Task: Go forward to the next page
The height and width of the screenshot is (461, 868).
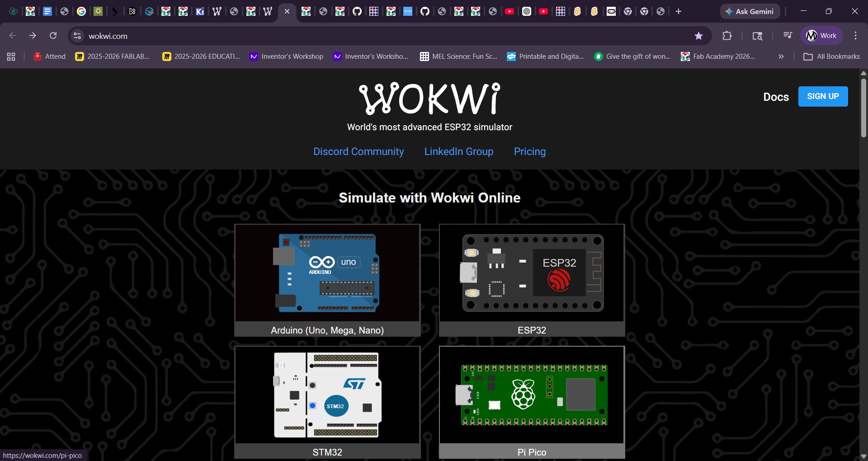Action: (x=33, y=36)
